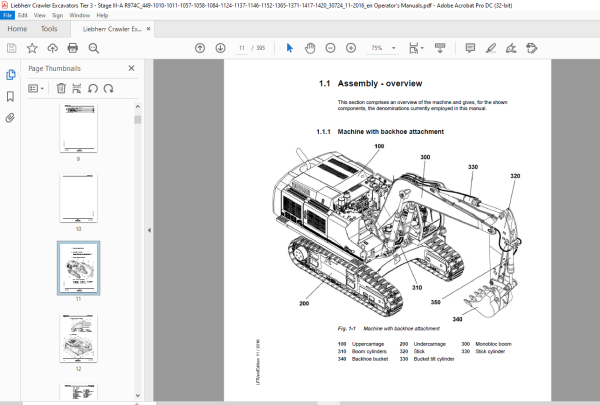Screen dimensions: 600x405
Task: Click the Save file icon
Action: pos(11,48)
